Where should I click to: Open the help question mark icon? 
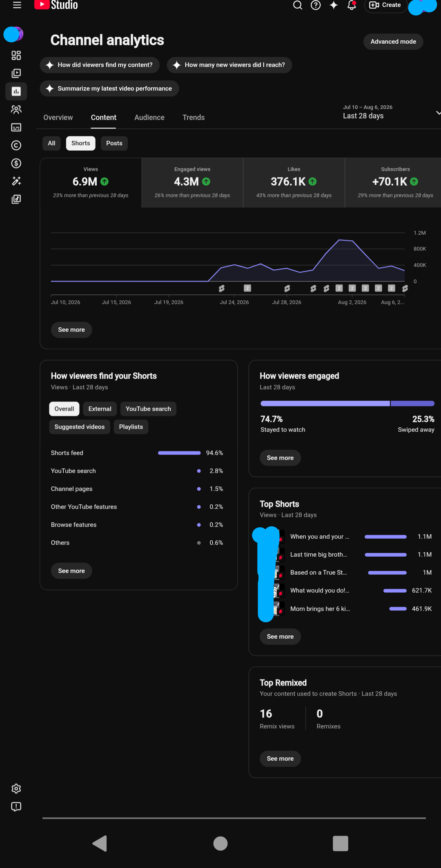click(x=316, y=5)
